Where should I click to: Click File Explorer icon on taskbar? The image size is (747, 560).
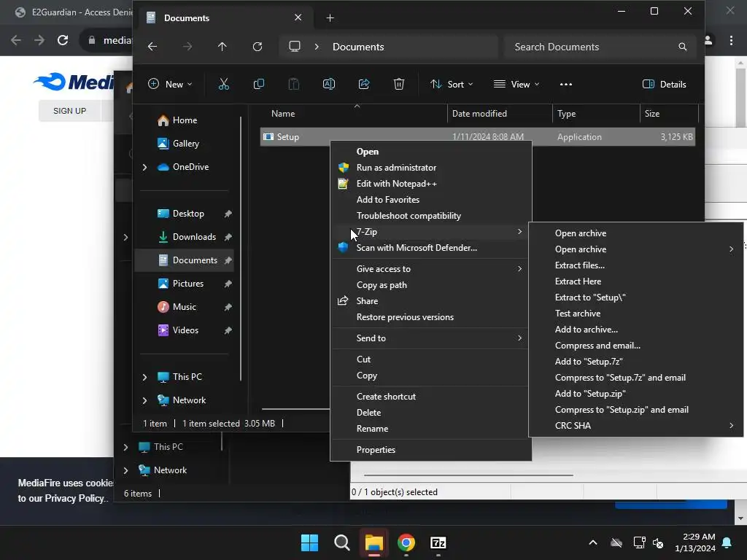click(x=374, y=542)
